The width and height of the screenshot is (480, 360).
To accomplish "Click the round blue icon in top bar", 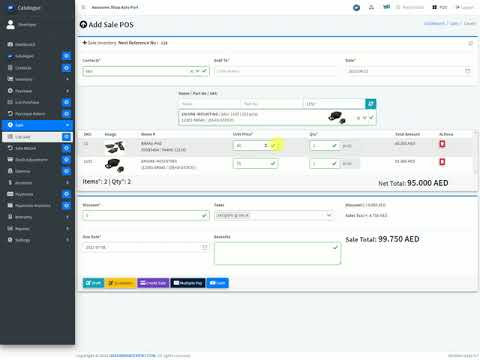I will (356, 7).
